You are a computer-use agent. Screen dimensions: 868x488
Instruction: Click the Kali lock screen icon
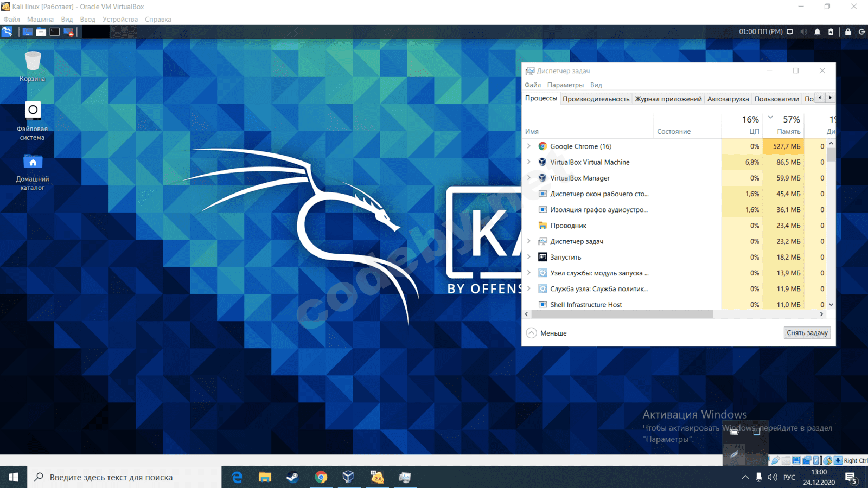[848, 32]
